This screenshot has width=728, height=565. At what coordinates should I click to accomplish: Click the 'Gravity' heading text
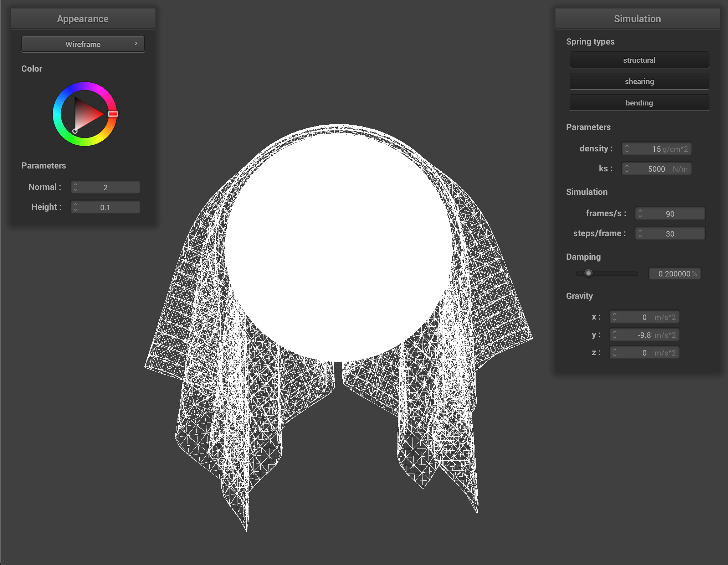point(579,296)
